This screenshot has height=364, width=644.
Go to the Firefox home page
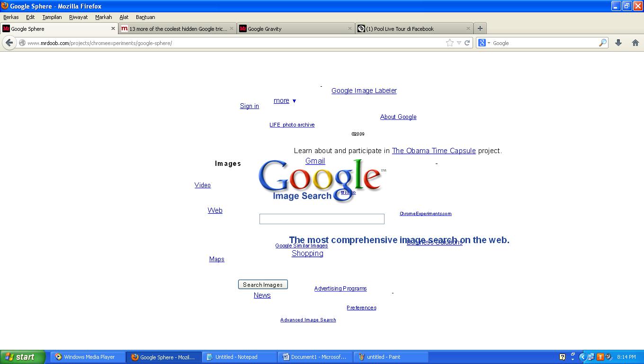click(x=635, y=43)
